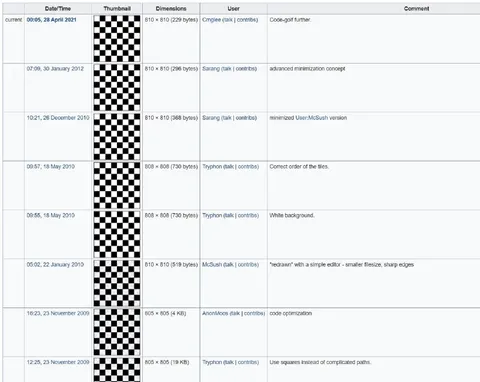The width and height of the screenshot is (480, 382).
Task: Click the 'Use squares instead of complicated paths.' comment
Action: (x=320, y=362)
